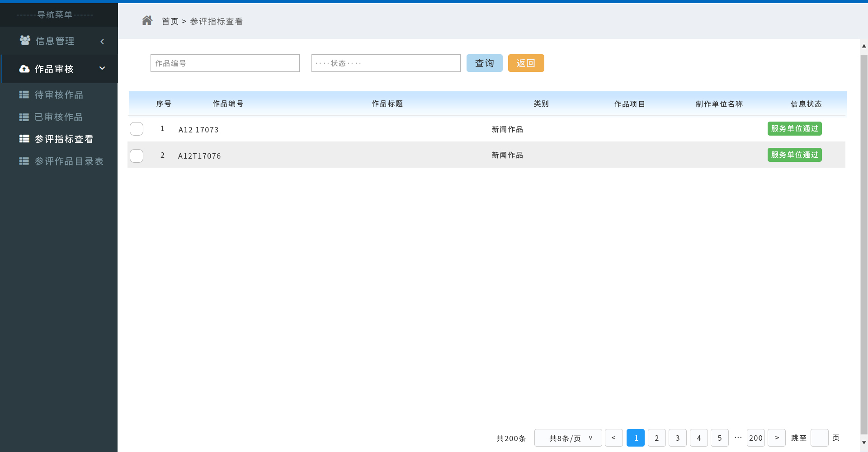Click the list icon beside 已审核作品
This screenshot has width=868, height=452.
click(x=24, y=117)
